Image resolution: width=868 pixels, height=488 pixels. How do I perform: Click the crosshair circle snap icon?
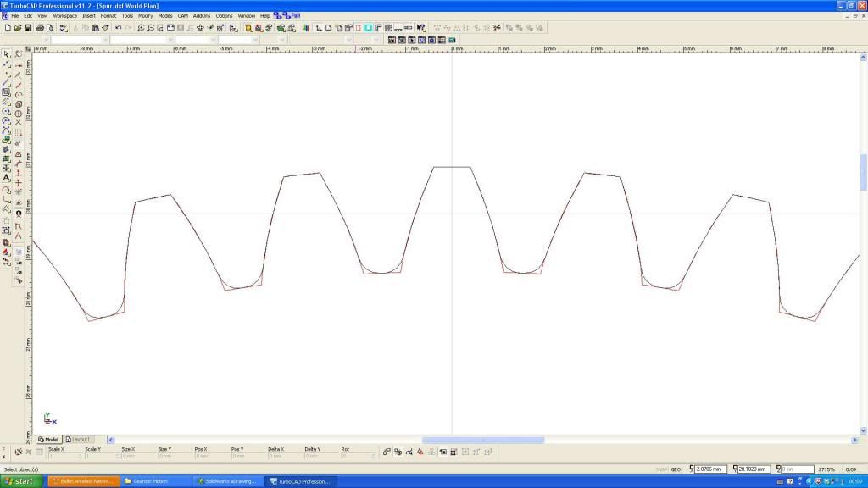click(x=19, y=114)
